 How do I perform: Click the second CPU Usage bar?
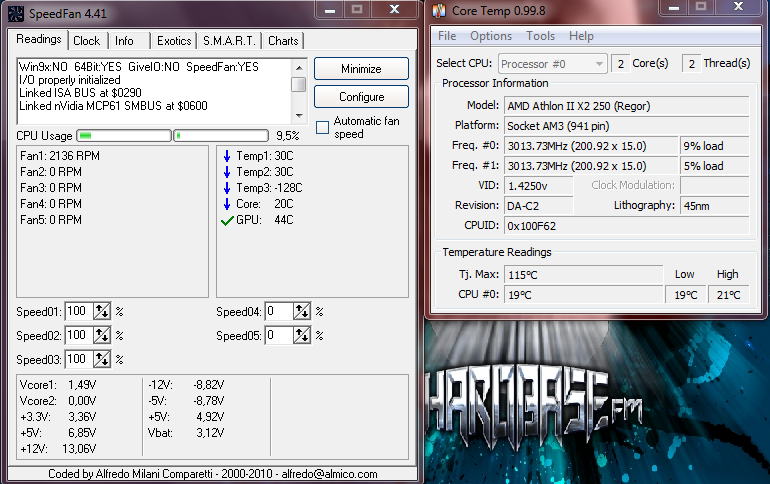pos(221,135)
